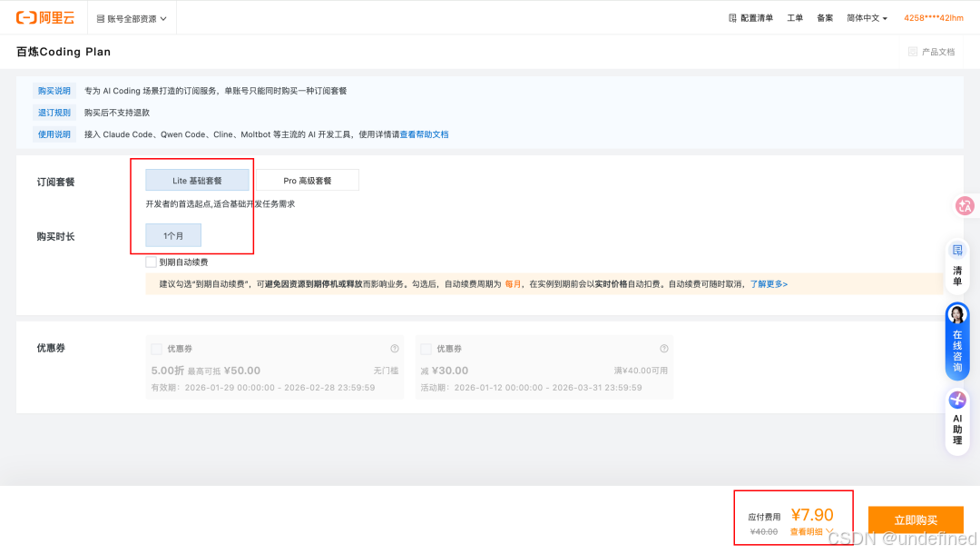Expand the 查看明细 price details
Image resolution: width=980 pixels, height=554 pixels.
coord(806,530)
